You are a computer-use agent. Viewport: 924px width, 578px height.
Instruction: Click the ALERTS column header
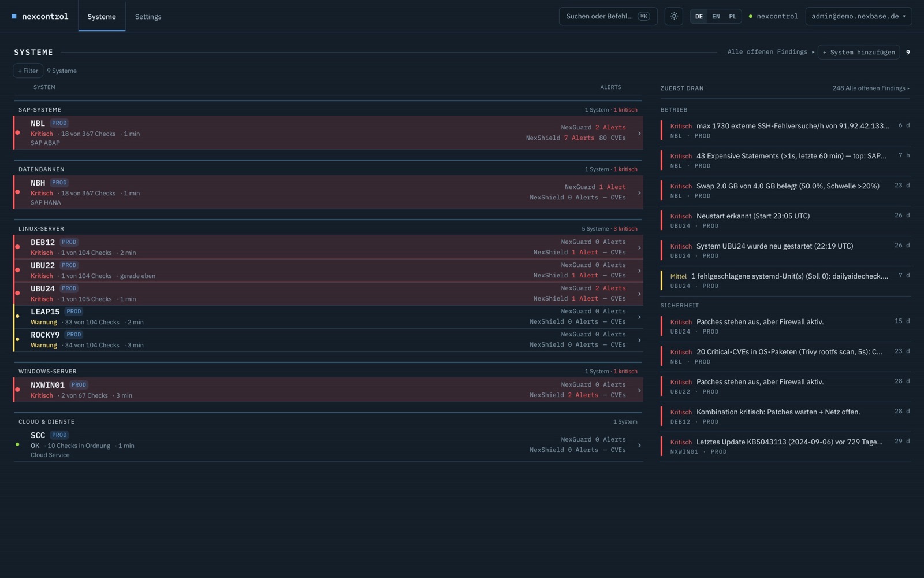point(610,87)
